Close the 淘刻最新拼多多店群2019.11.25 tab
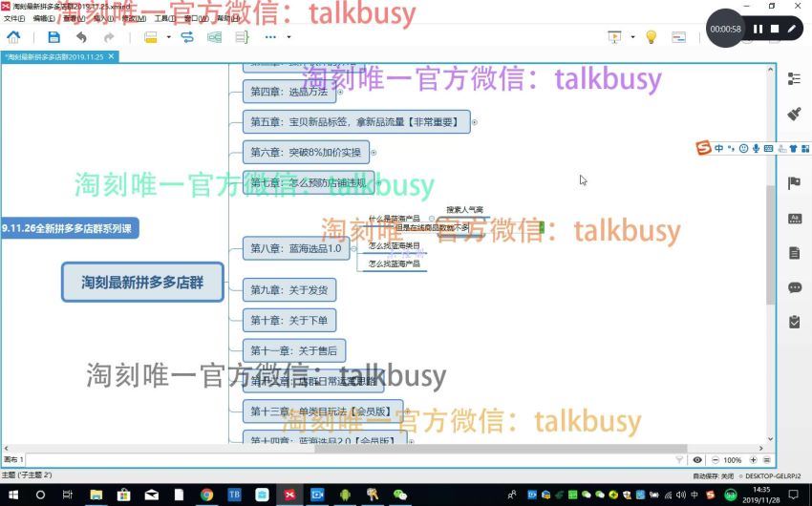The width and height of the screenshot is (812, 506). (x=112, y=56)
